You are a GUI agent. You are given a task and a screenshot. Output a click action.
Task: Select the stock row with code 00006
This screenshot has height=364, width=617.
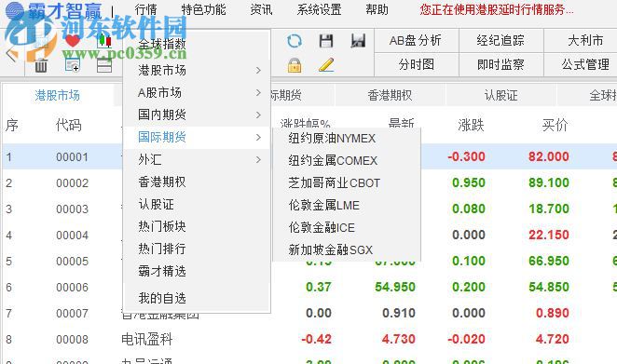pyautogui.click(x=309, y=288)
